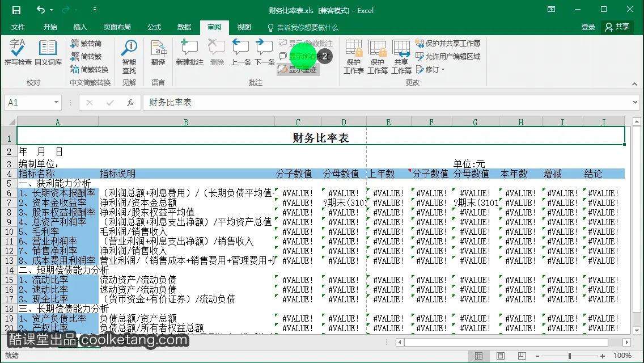Click 保护工作表 protect sheet
The image size is (644, 363).
(354, 57)
